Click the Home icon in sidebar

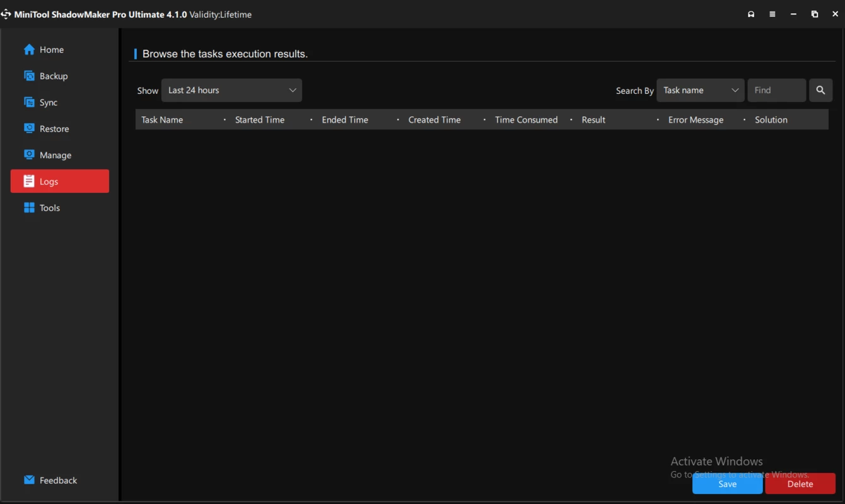click(x=29, y=50)
